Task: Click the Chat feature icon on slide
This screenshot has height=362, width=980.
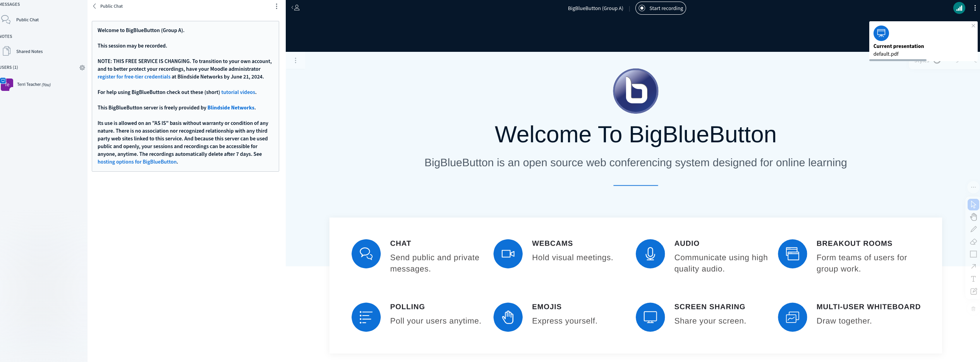Action: point(366,254)
